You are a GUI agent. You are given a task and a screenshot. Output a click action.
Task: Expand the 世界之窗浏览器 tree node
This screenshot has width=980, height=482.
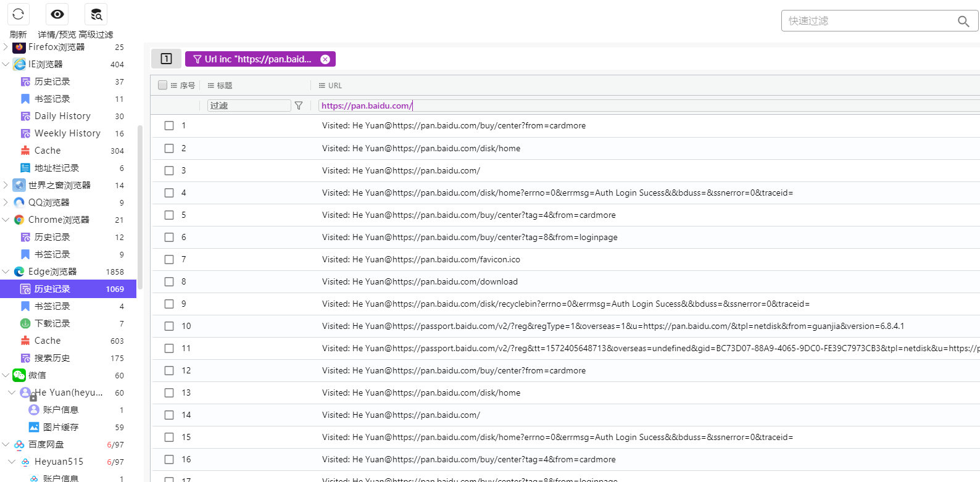point(6,185)
